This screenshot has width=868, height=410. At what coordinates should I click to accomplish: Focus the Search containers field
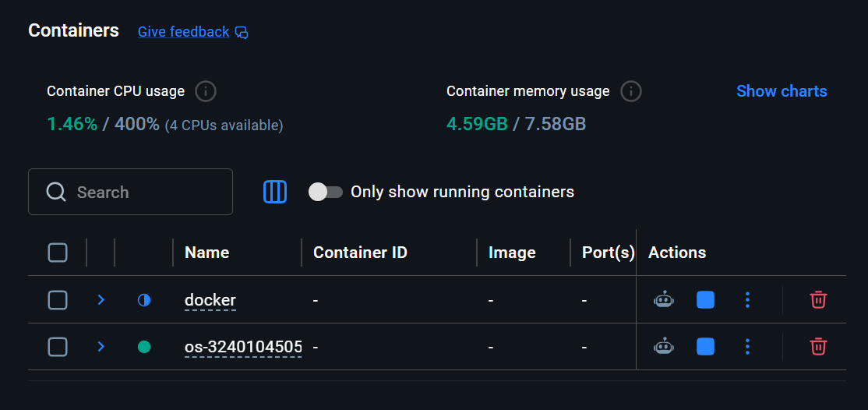[x=131, y=192]
